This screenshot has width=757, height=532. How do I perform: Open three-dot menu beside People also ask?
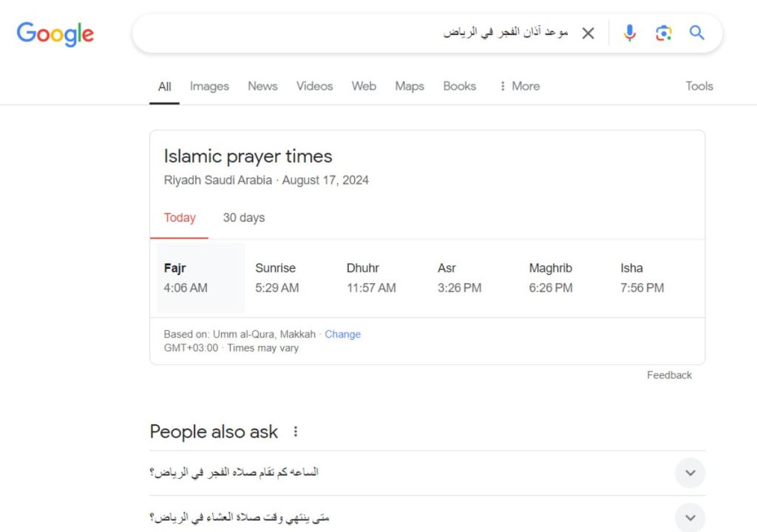tap(296, 432)
